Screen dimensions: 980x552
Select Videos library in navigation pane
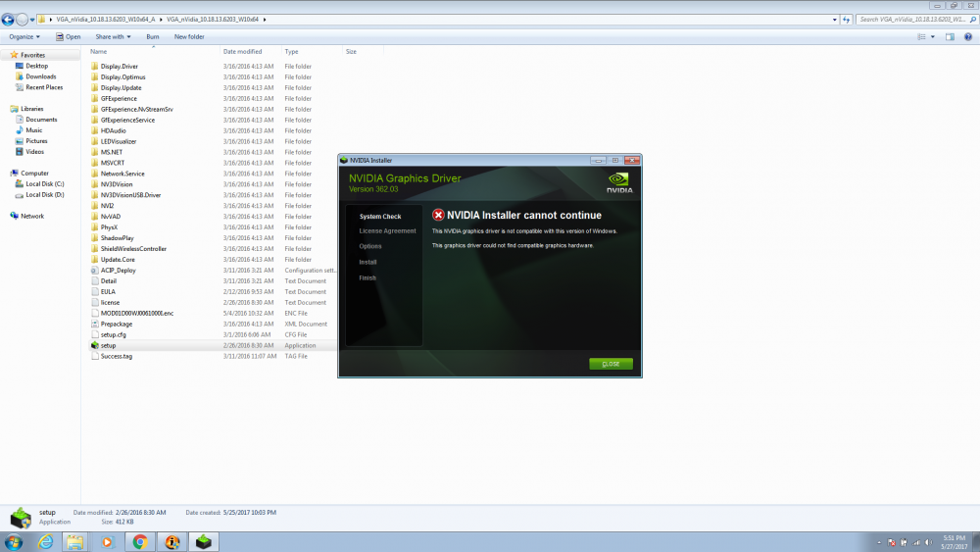[34, 152]
